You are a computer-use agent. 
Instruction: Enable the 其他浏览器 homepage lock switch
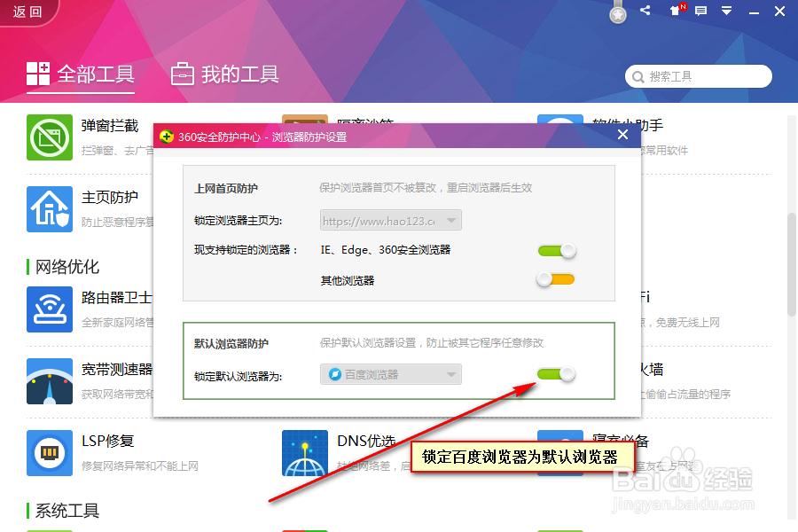(556, 279)
